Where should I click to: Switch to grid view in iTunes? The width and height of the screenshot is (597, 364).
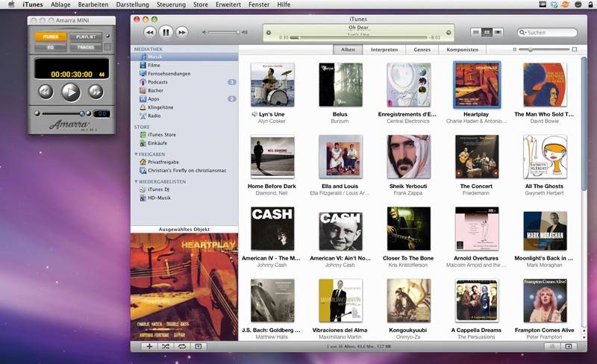(x=487, y=32)
